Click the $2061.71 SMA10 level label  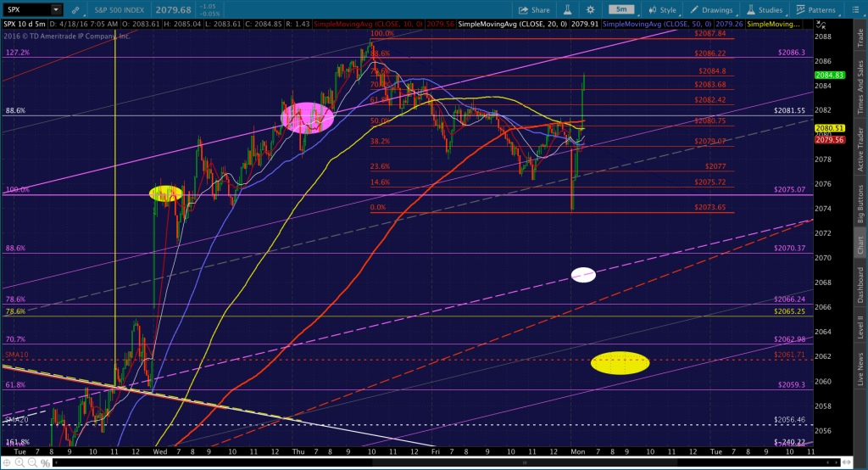click(x=790, y=355)
